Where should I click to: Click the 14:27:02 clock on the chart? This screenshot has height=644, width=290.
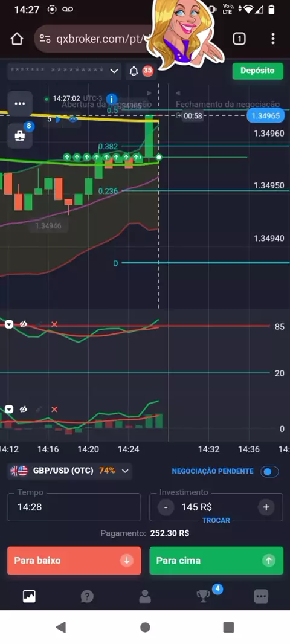click(66, 99)
